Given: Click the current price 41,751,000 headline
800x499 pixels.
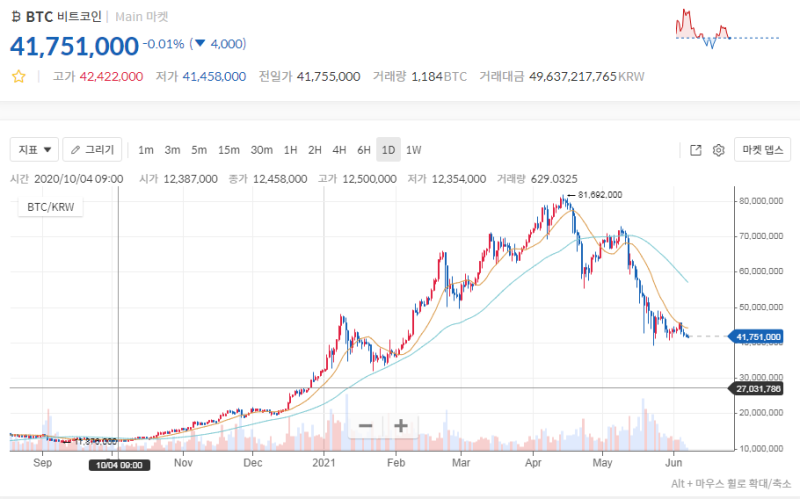Looking at the screenshot, I should 74,46.
